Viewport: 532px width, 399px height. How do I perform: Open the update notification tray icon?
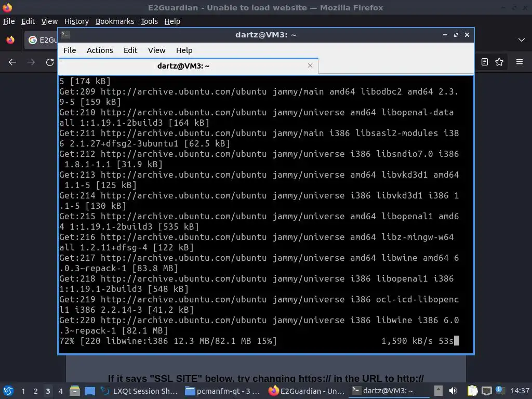[x=500, y=390]
